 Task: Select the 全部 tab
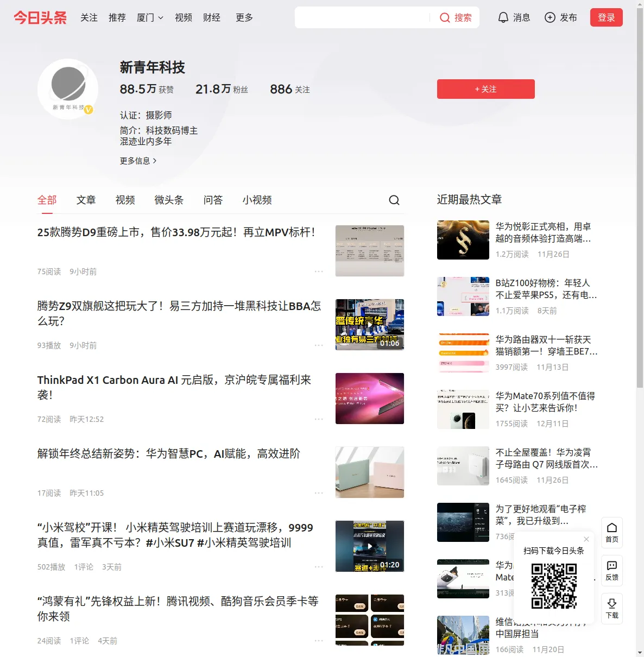(47, 200)
